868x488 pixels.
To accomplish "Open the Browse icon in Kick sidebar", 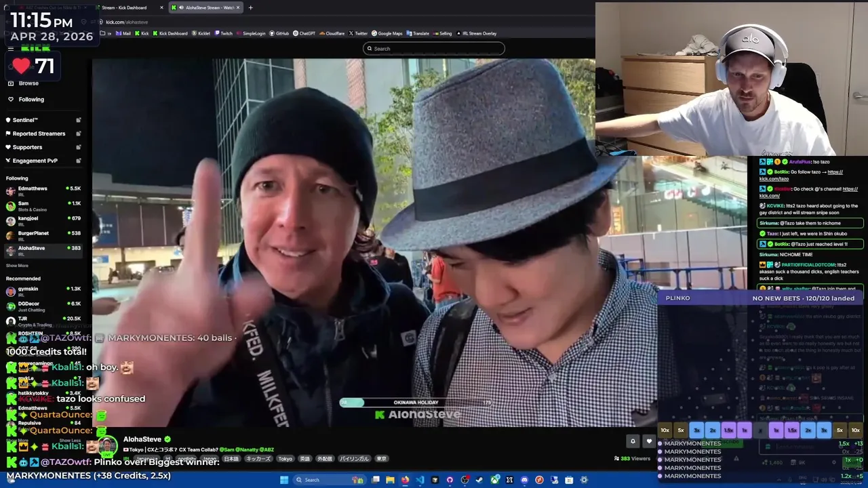I will click(10, 83).
